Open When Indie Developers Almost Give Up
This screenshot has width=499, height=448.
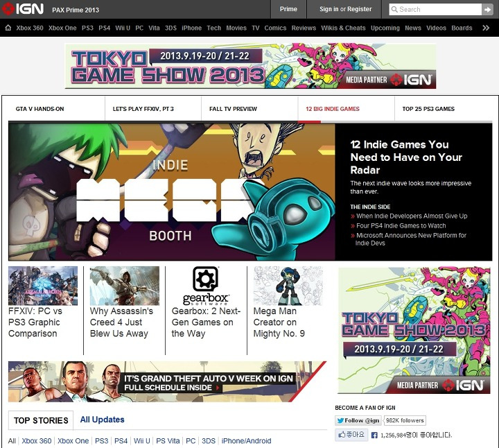click(x=412, y=216)
